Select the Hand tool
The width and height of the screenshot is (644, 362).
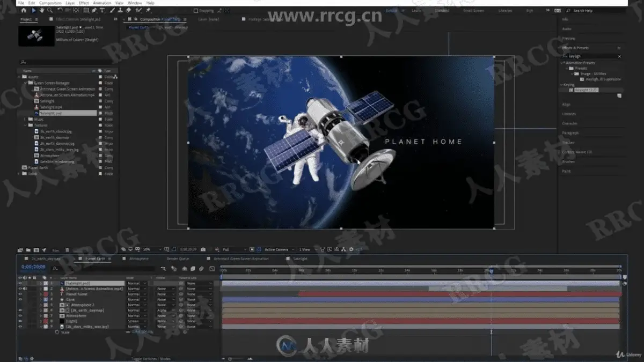[42, 10]
